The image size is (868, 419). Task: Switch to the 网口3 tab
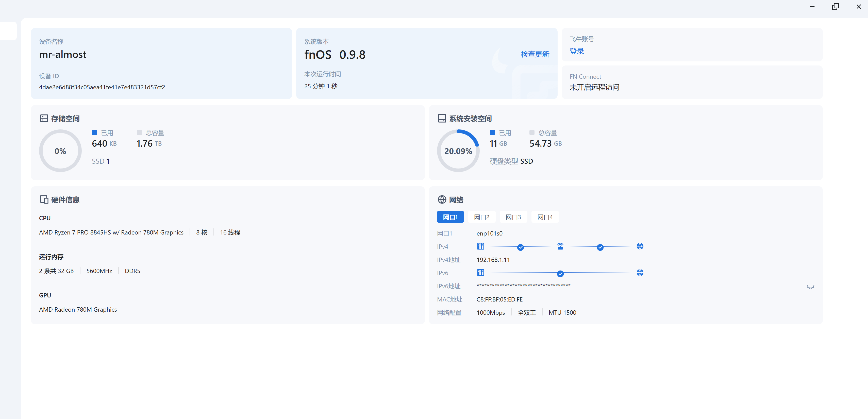pos(513,217)
